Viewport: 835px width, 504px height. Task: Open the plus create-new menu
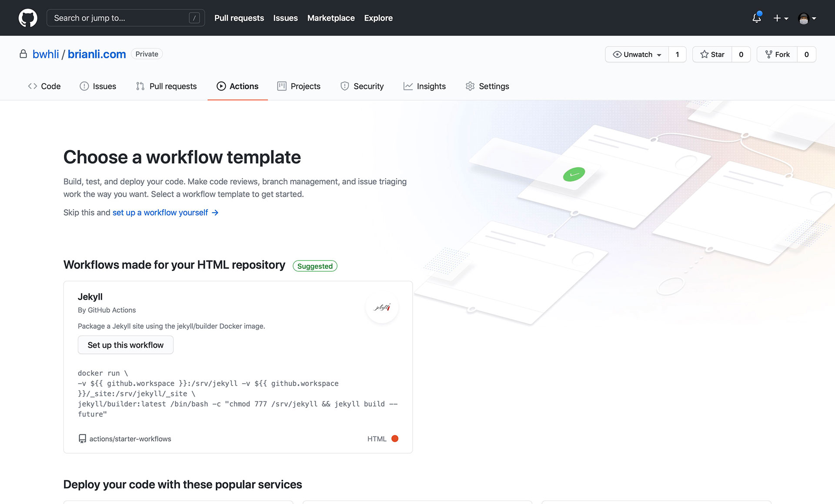781,18
